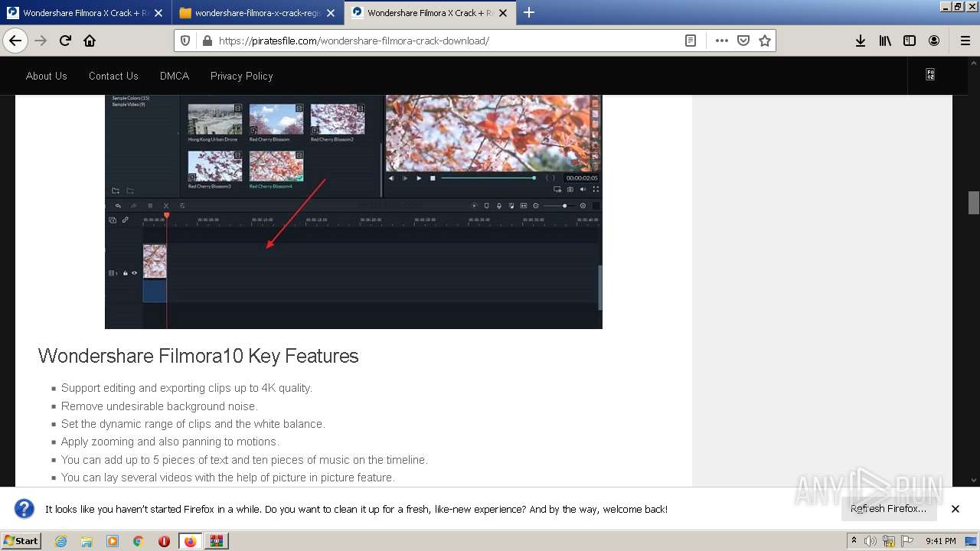Click the scissors split icon in Filmora toolbar
The width and height of the screenshot is (980, 551).
(x=166, y=206)
